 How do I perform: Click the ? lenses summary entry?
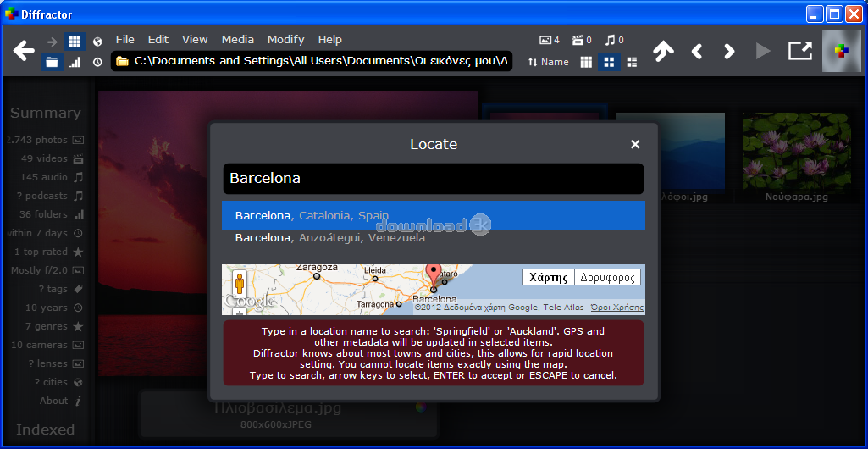click(57, 363)
